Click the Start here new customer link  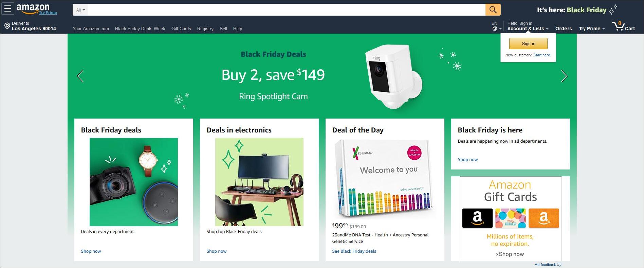[x=542, y=55]
